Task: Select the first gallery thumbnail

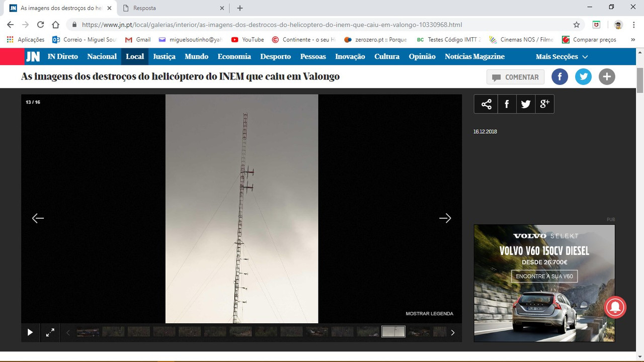Action: 88,332
